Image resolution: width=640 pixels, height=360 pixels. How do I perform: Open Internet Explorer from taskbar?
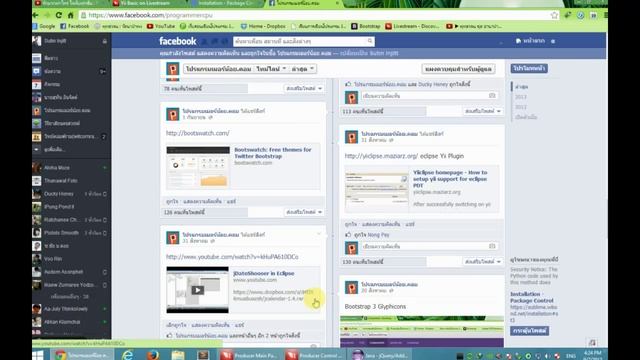pyautogui.click(x=127, y=355)
